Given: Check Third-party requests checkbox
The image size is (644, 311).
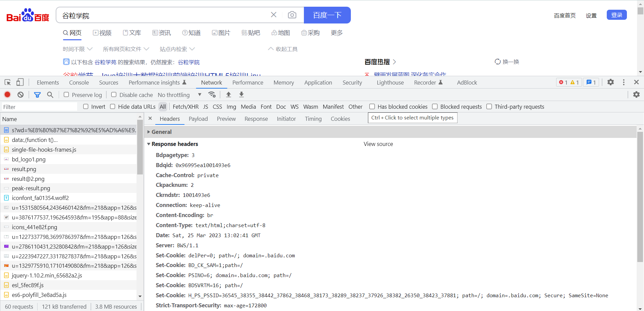Looking at the screenshot, I should click(489, 106).
